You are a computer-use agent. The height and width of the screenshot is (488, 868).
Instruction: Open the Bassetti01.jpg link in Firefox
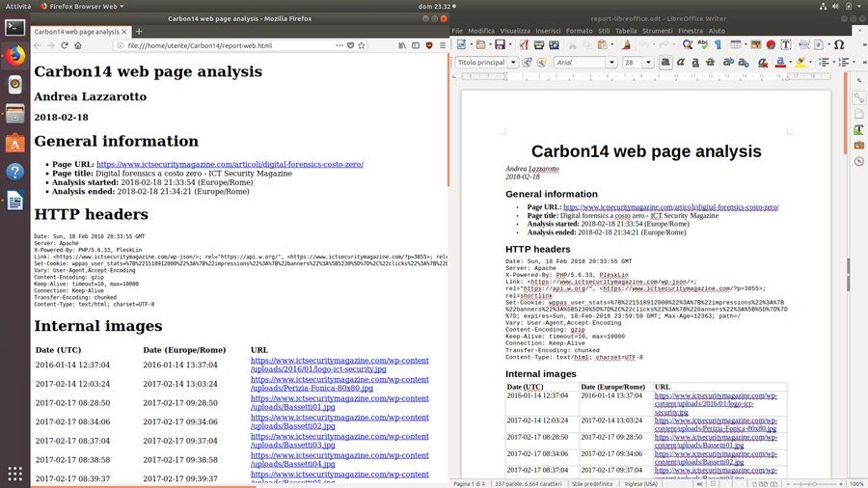tap(339, 403)
